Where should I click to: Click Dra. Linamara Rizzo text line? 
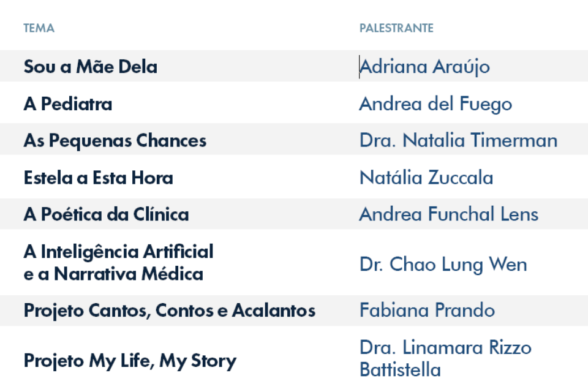tap(445, 348)
